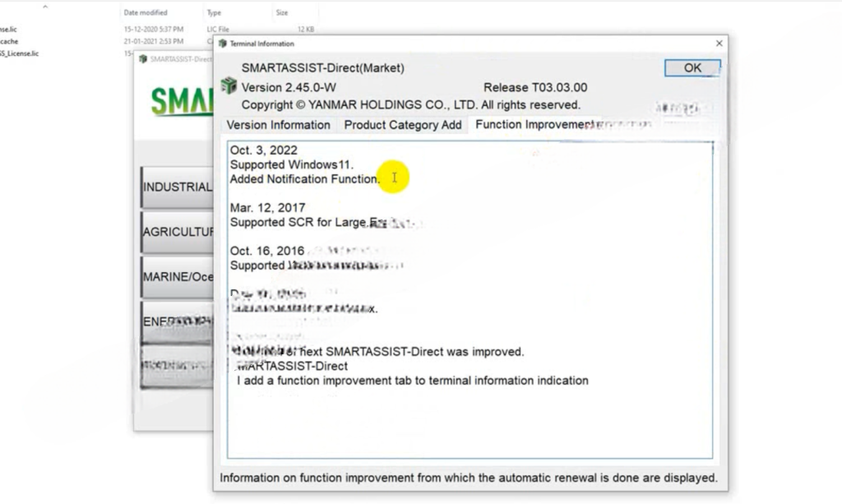This screenshot has height=504, width=842.
Task: Click the Date modified column header
Action: point(146,13)
